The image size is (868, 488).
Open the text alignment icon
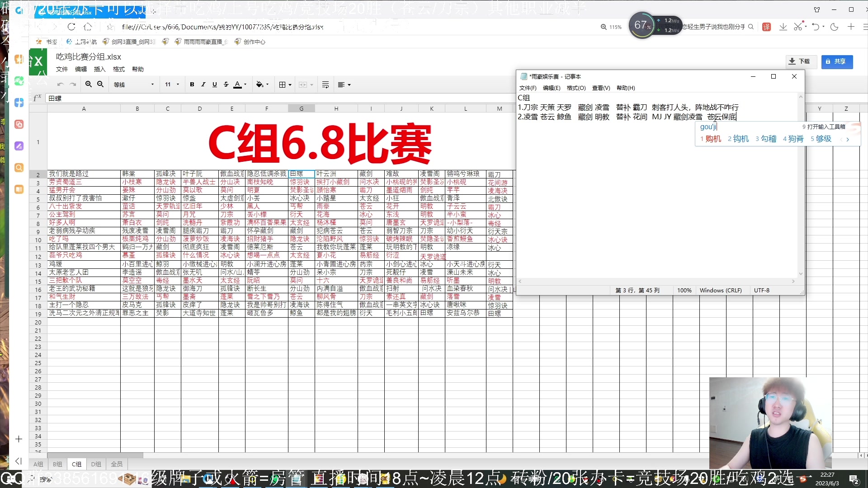[342, 84]
